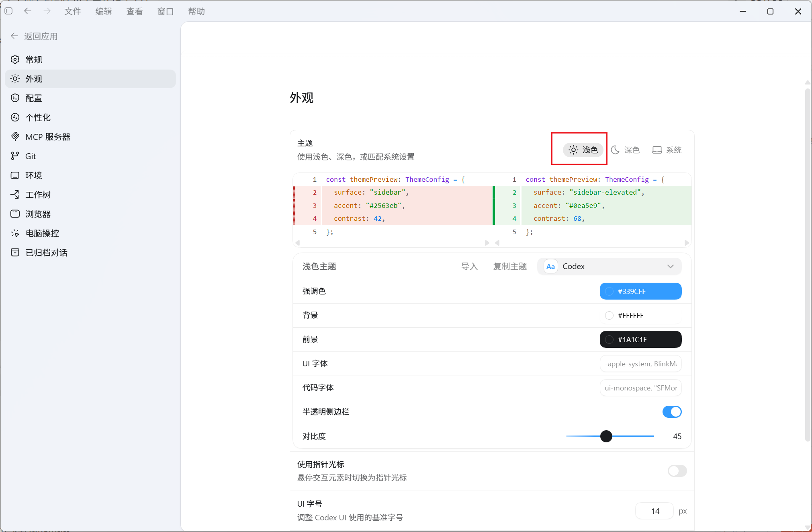Click the MCP 服务器 icon
The height and width of the screenshot is (532, 812).
(15, 137)
